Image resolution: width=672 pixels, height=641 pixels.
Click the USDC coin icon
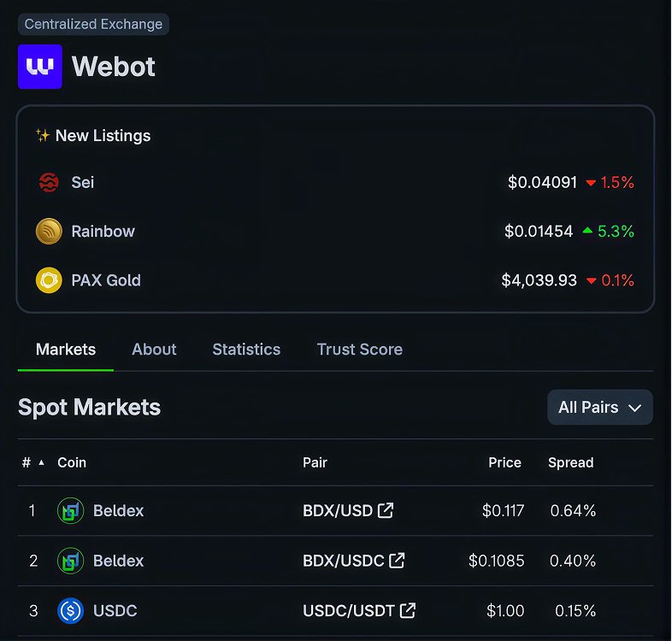[x=70, y=610]
